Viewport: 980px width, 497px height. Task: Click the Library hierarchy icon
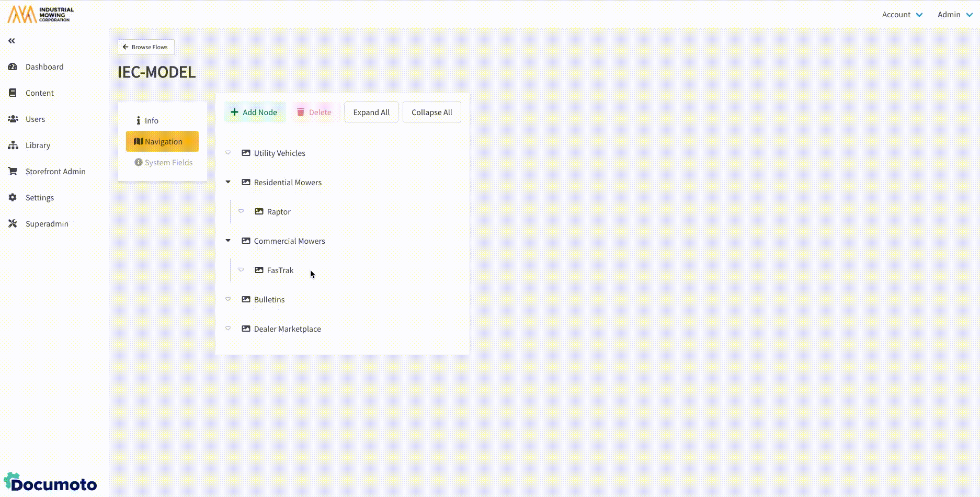tap(13, 145)
